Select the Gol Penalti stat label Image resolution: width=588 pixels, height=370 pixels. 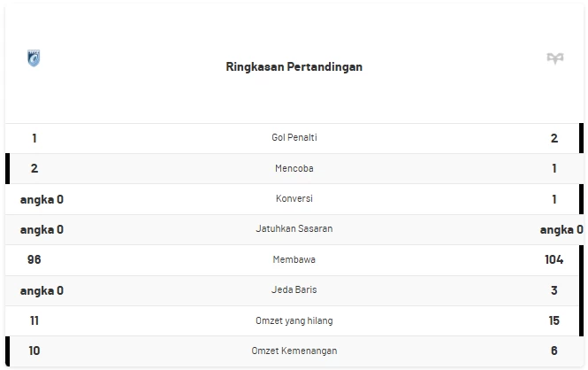point(294,138)
